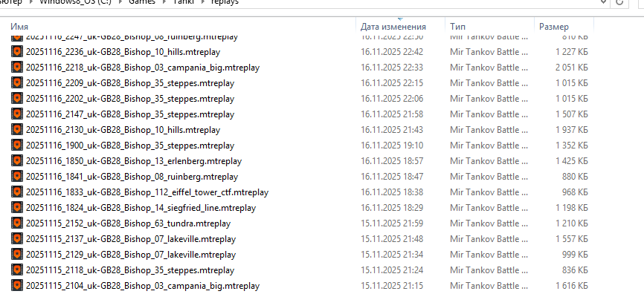
Task: Sort files by the Размер column header
Action: (x=554, y=27)
